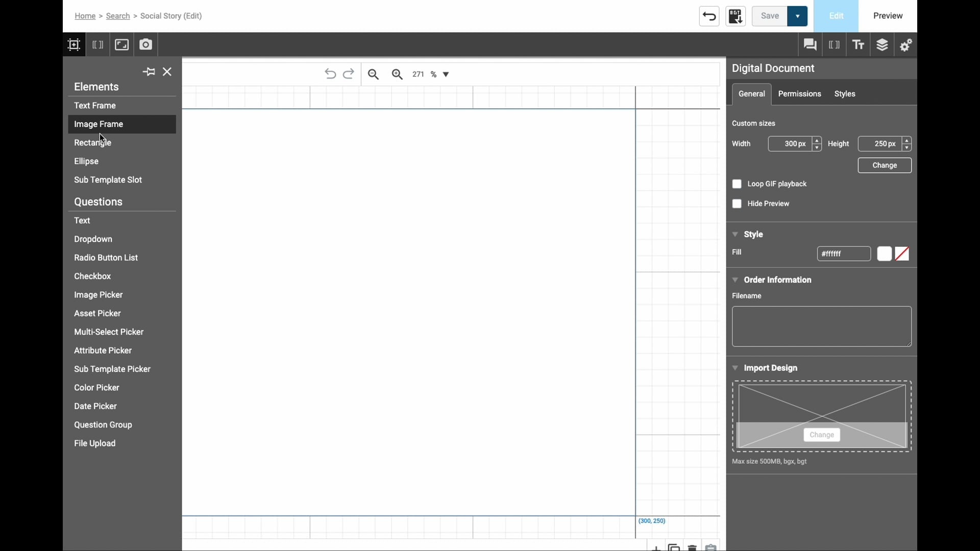Click Change in Import Design area

point(822,435)
